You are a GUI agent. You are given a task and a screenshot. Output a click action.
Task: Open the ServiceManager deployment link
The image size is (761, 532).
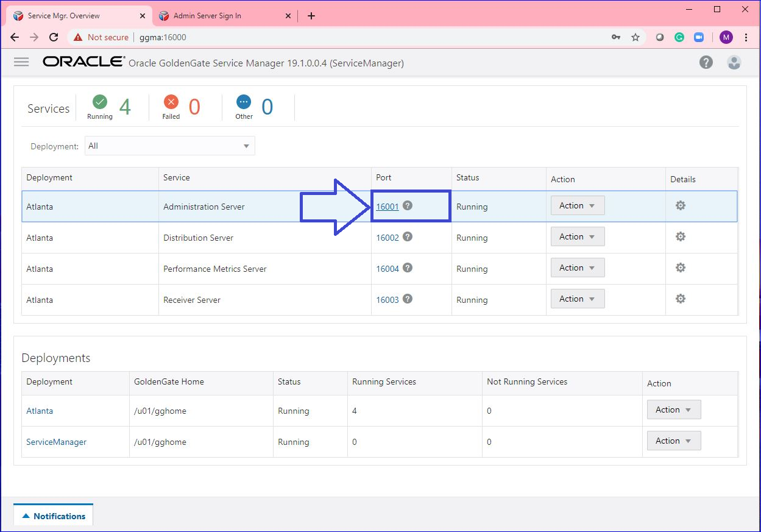click(56, 442)
